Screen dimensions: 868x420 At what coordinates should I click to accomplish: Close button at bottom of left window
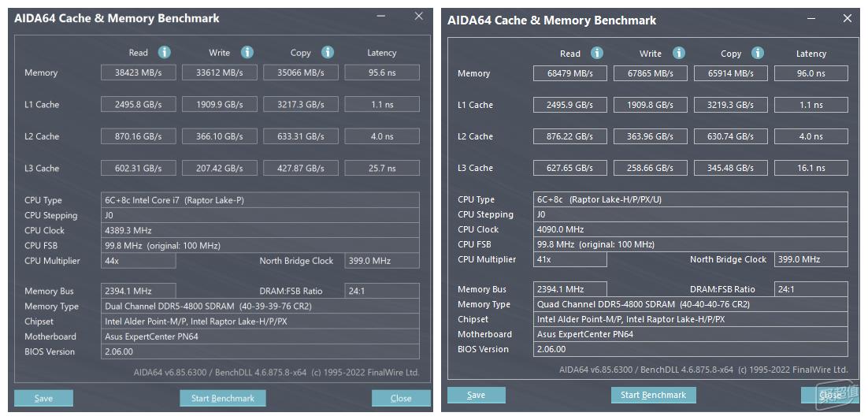(401, 399)
